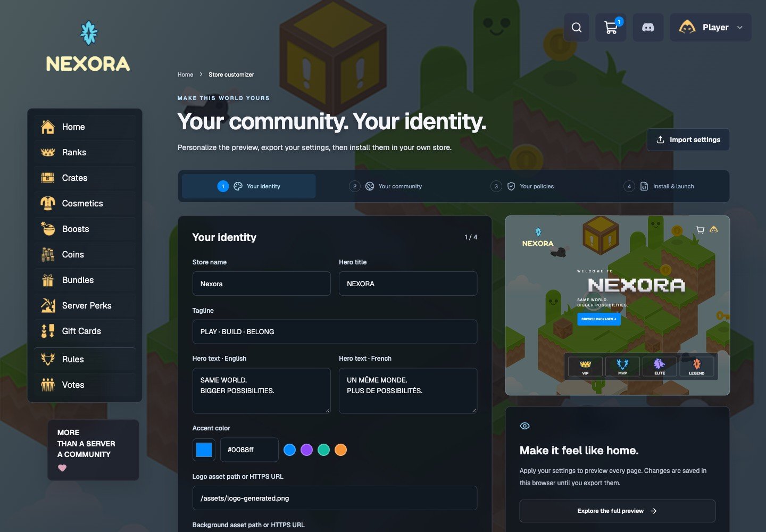Screen dimensions: 766x532
Task: Open the accent color picker square
Action: 204,450
